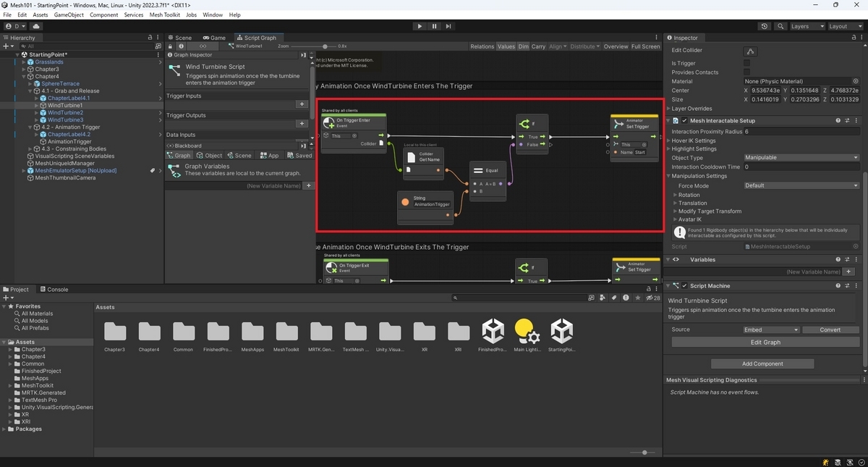The image size is (868, 467).
Task: Click the Pause button in toolbar
Action: tap(435, 26)
